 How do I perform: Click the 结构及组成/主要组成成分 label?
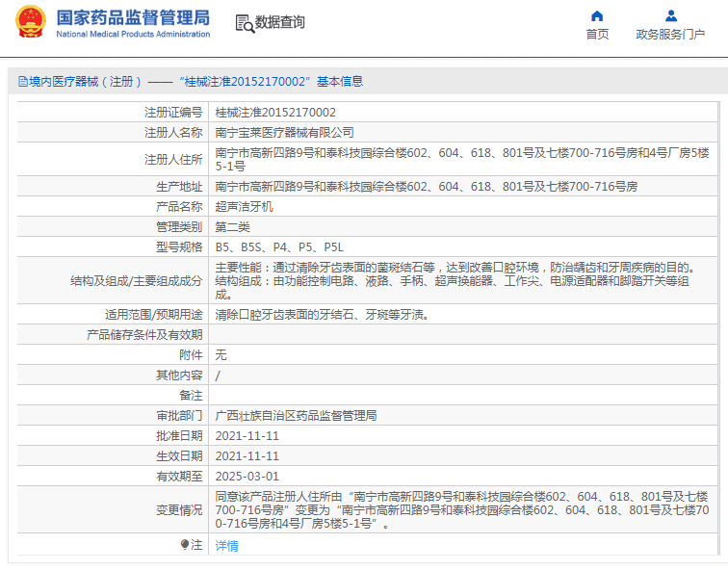click(x=137, y=281)
